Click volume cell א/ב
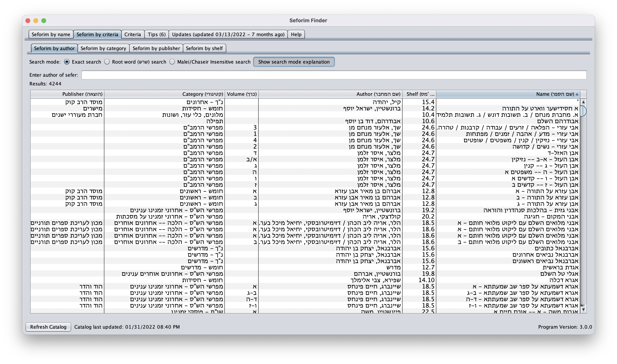The image size is (617, 364). click(x=252, y=159)
